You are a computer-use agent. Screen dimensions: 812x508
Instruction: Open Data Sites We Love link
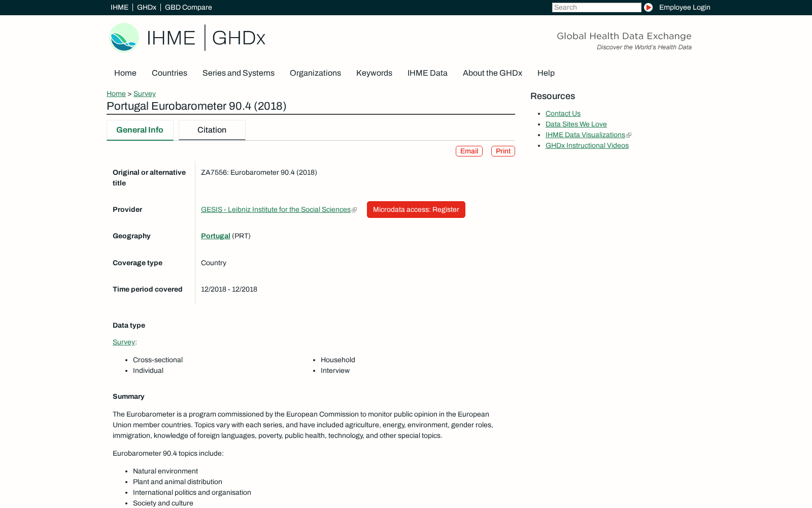pyautogui.click(x=576, y=124)
